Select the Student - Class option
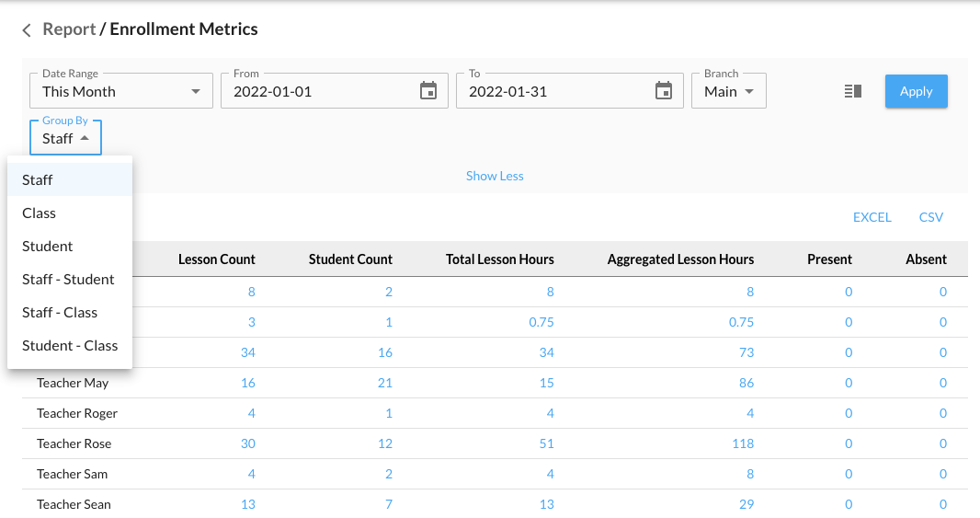 [x=70, y=346]
